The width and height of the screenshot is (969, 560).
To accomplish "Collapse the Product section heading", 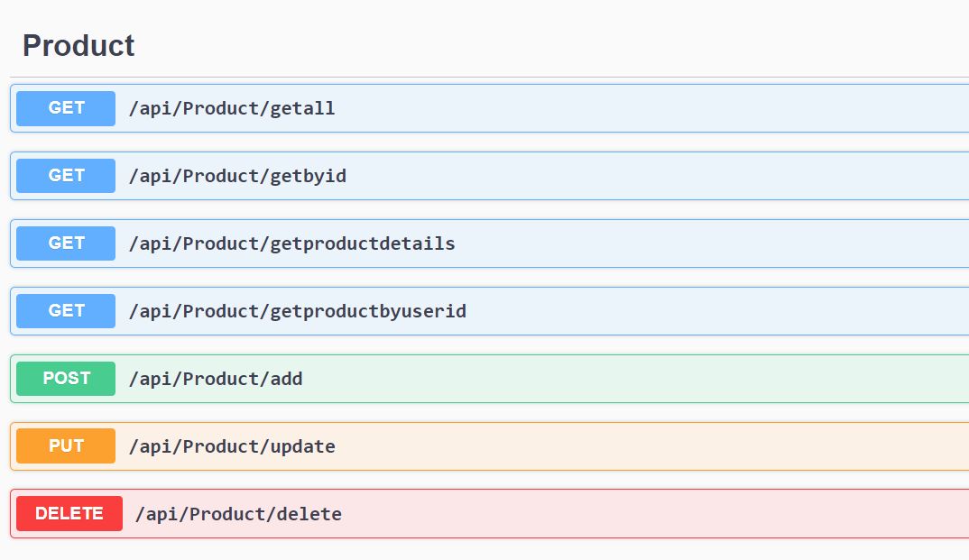I will click(x=79, y=45).
